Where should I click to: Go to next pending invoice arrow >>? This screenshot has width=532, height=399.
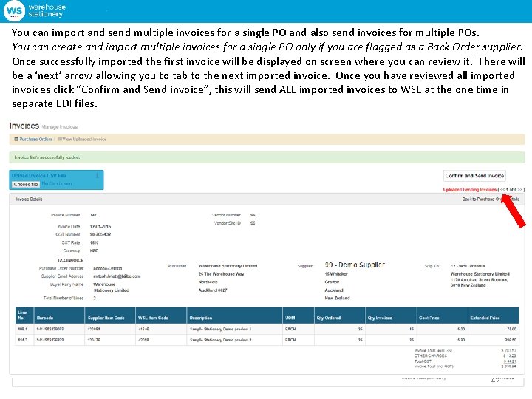tap(520, 189)
